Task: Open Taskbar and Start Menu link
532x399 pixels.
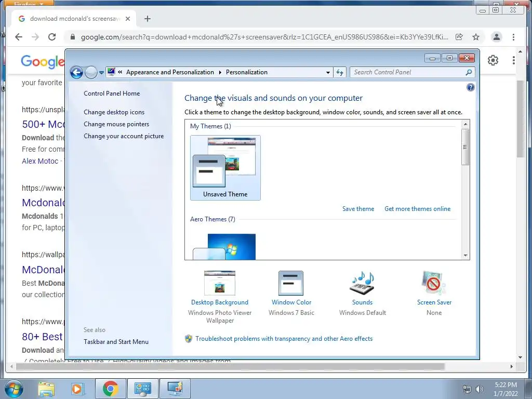Action: click(116, 342)
